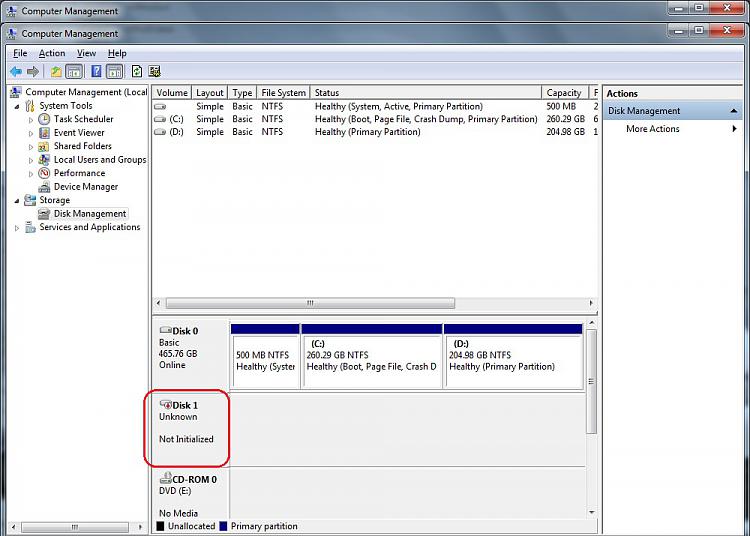Click the Forward arrow toolbar icon
The image size is (750, 536).
(x=33, y=72)
